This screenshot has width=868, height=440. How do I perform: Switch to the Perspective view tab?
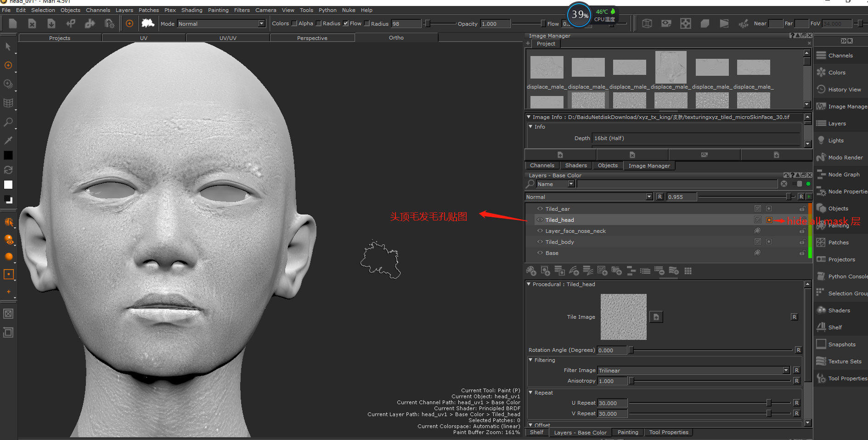tap(312, 38)
